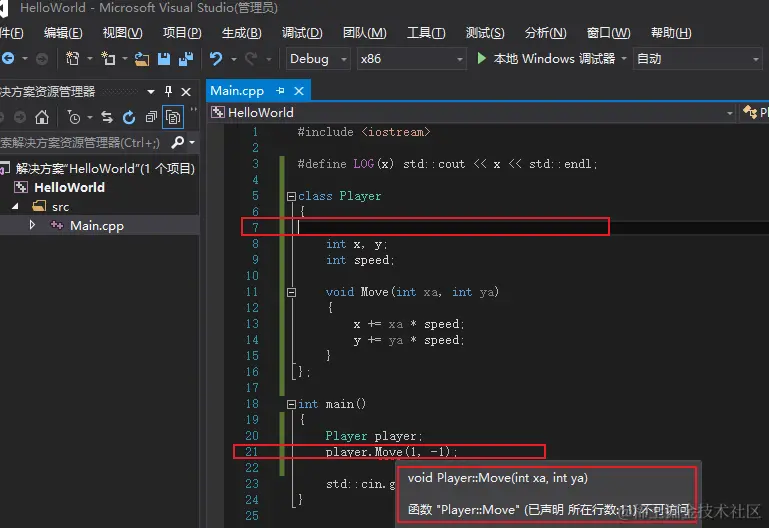Click the HelloWorld icon in the navigation bar
The width and height of the screenshot is (769, 528).
pos(218,113)
